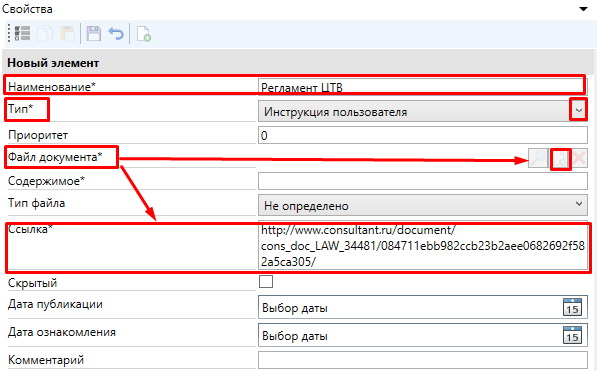Viewport: 597px width, 371px height.
Task: Create new element with the document-plus icon
Action: pyautogui.click(x=144, y=34)
